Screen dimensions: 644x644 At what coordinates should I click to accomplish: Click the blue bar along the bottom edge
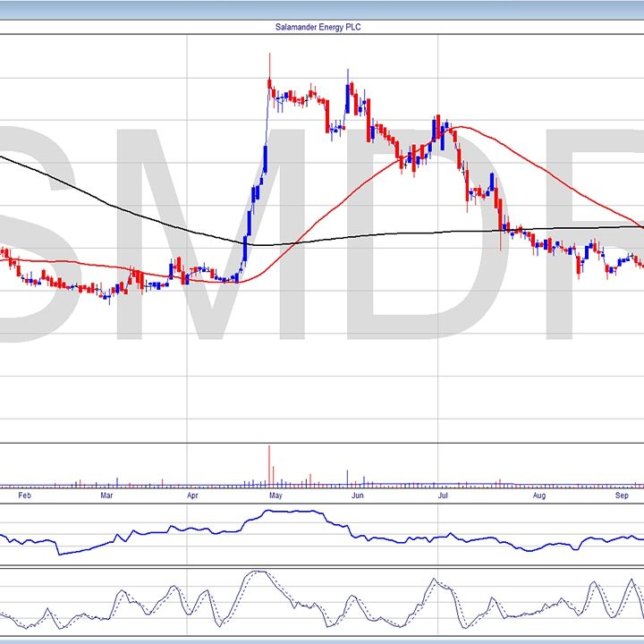(x=322, y=640)
